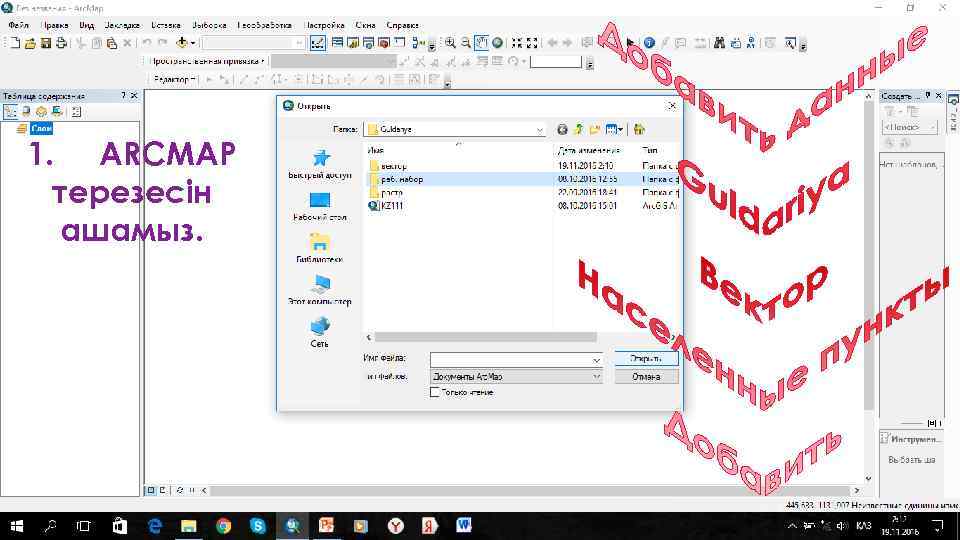Screen dimensions: 960x540
Task: Click the Find binoculars icon
Action: 719,43
